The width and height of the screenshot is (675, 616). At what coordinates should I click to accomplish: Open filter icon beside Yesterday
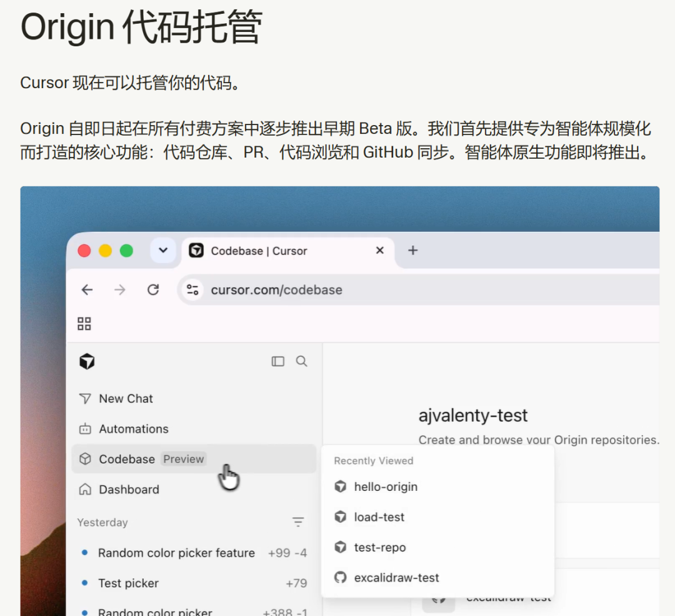(x=298, y=522)
